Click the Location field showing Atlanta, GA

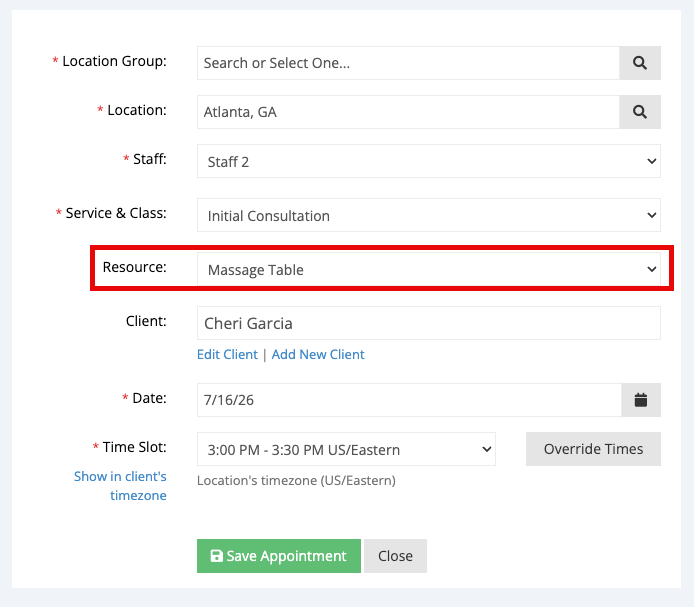[x=408, y=112]
